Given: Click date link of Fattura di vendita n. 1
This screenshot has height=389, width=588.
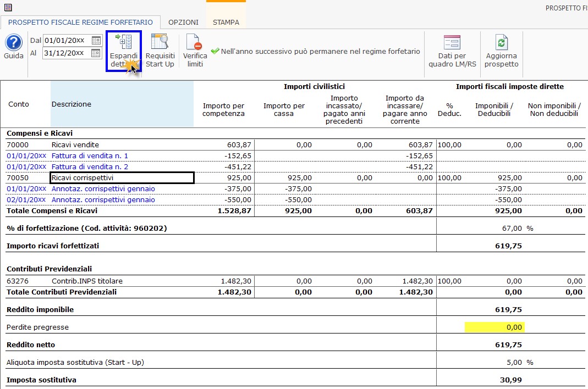Looking at the screenshot, I should (x=26, y=155).
